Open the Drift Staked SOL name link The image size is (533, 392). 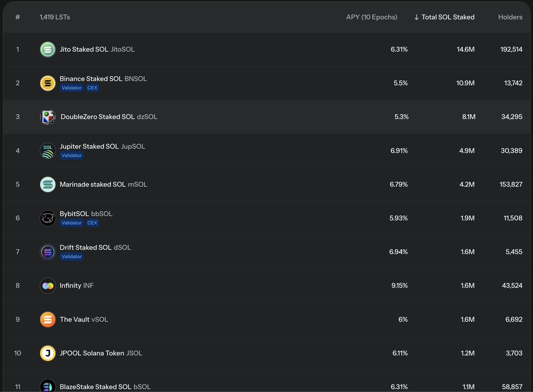click(95, 247)
